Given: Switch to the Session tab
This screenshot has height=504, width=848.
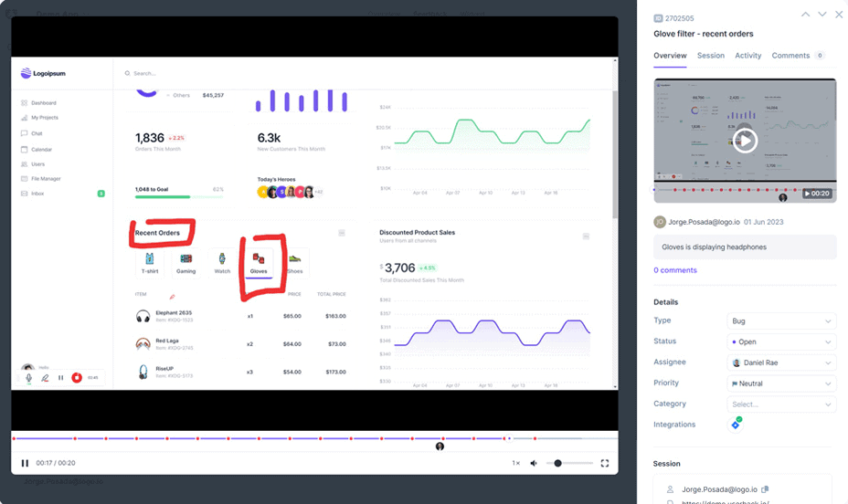Looking at the screenshot, I should click(x=710, y=56).
